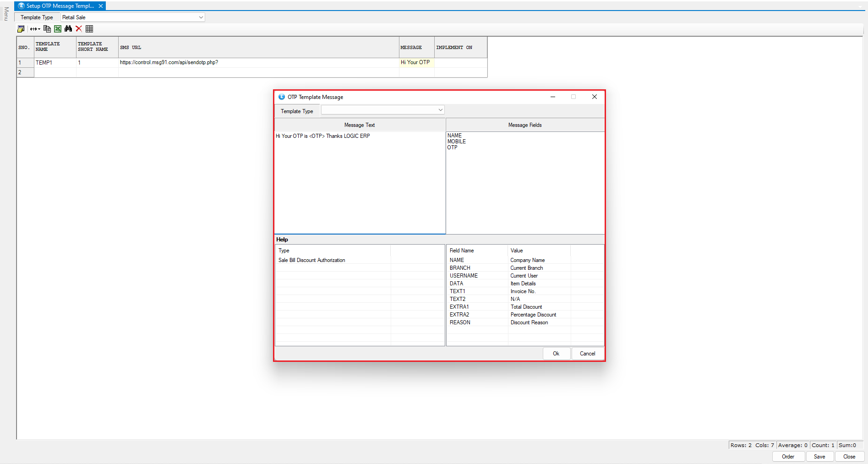
Task: Click the Excel export icon
Action: point(58,29)
